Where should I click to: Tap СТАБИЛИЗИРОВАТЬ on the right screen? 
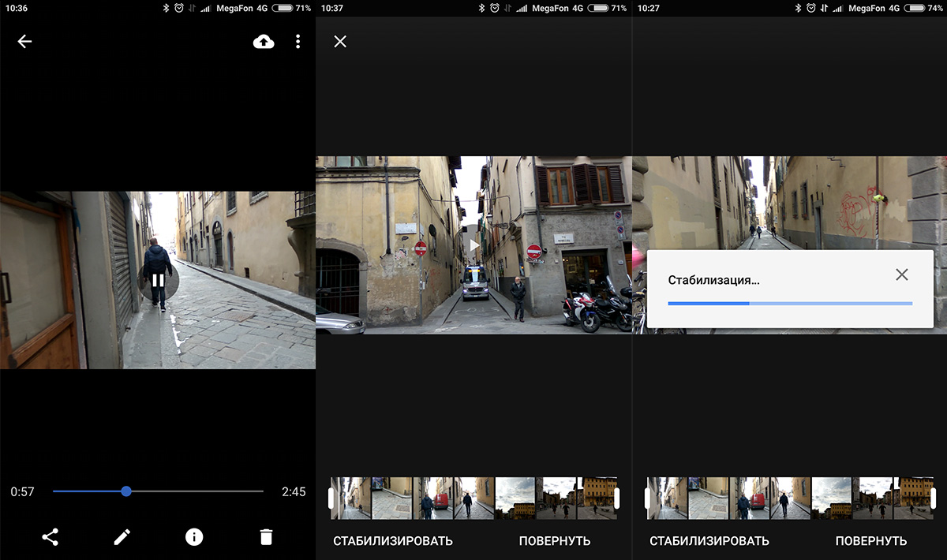tap(709, 541)
